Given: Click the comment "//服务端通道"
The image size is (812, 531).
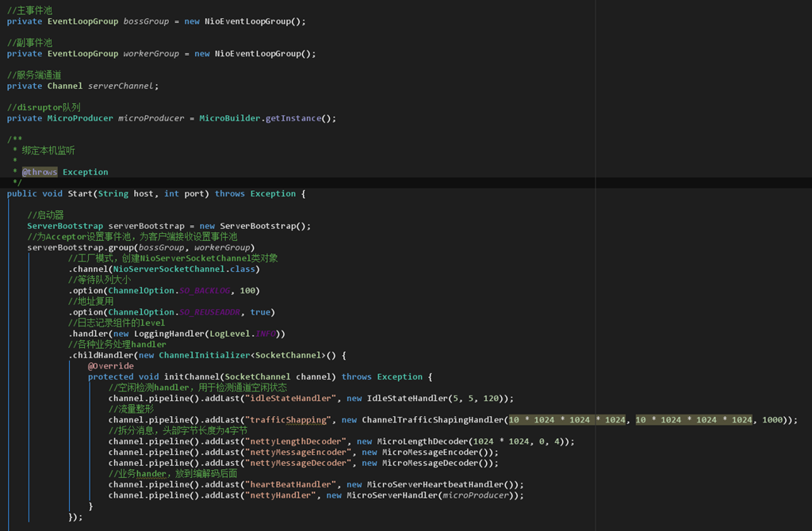Looking at the screenshot, I should click(x=34, y=75).
